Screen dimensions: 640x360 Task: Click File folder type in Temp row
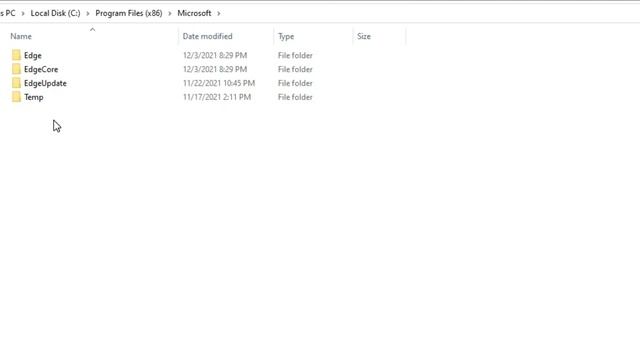click(x=295, y=97)
